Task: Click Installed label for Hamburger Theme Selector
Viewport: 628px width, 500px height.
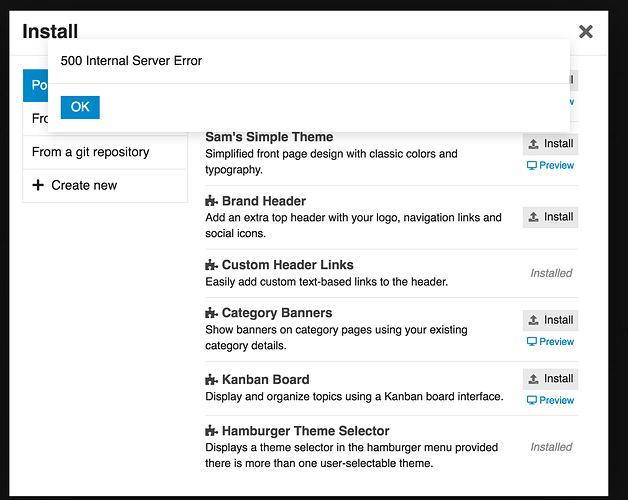Action: pos(551,447)
